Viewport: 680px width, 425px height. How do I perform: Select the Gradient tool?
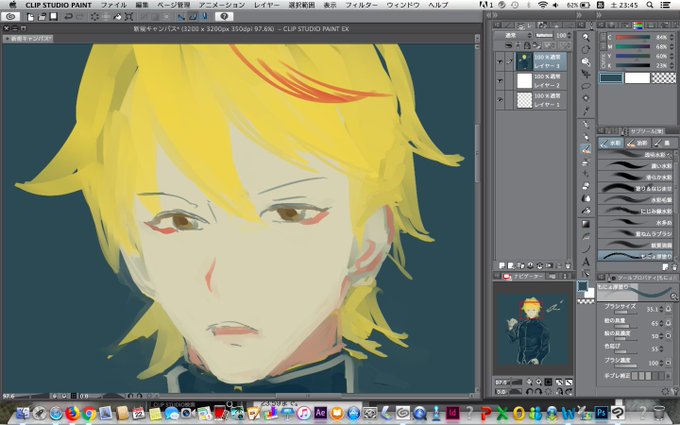[586, 224]
